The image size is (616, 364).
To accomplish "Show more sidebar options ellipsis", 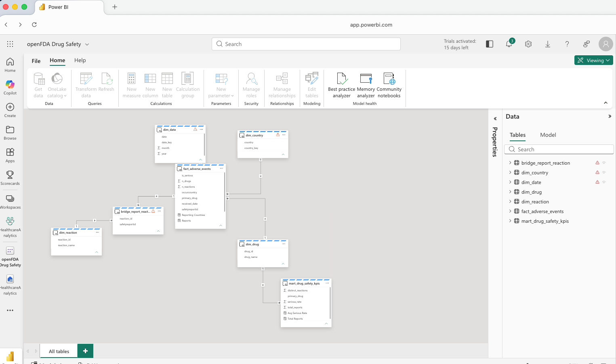I will pos(10,310).
